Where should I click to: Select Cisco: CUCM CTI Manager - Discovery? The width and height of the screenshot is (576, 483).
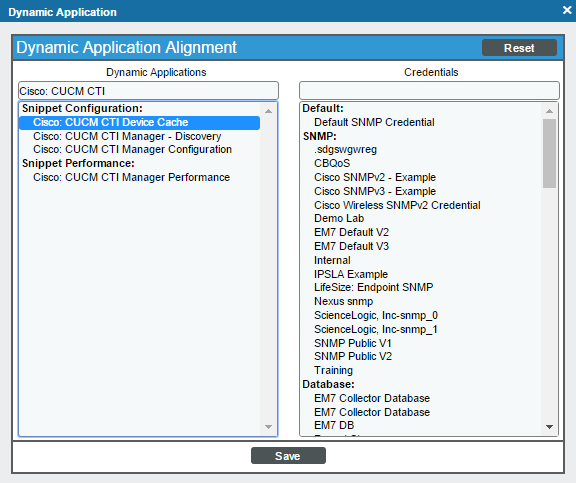point(127,136)
